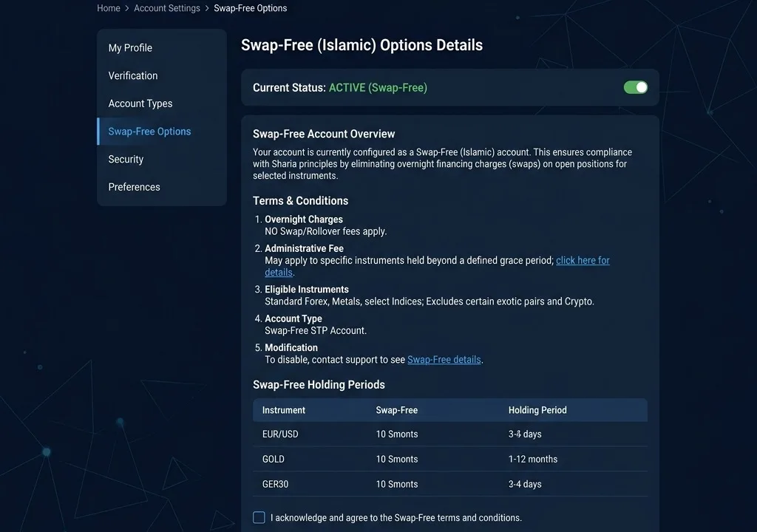Click the Instrument column header

point(283,410)
